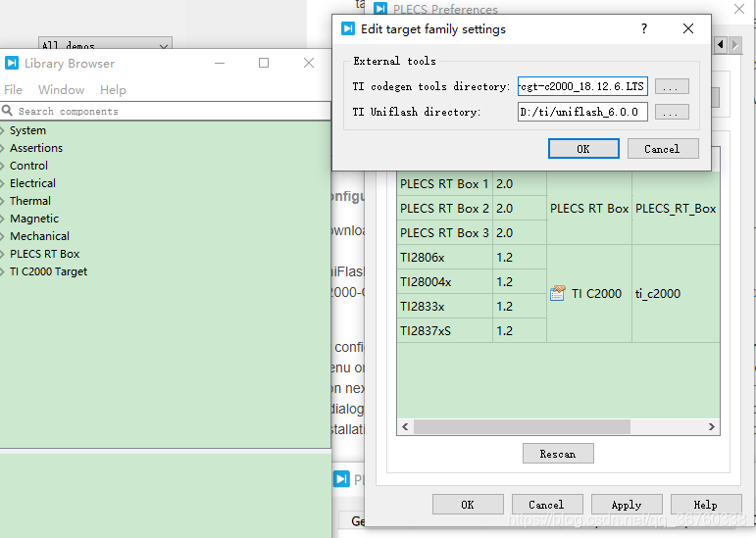Image resolution: width=756 pixels, height=538 pixels.
Task: Click the PLECS_RT_Box folder cell
Action: point(676,209)
